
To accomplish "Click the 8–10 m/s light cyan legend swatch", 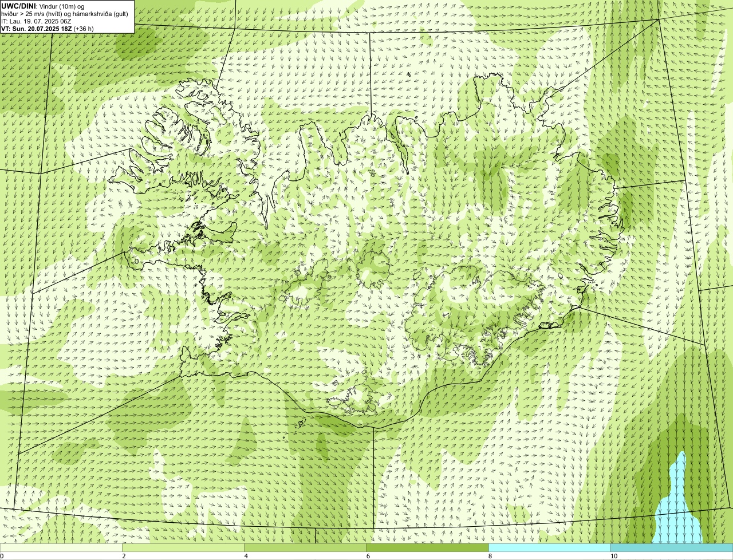I will [x=550, y=548].
